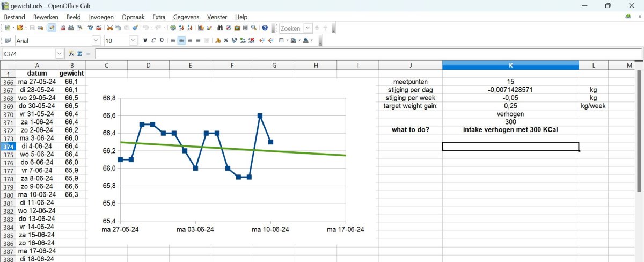Apply percent number format

click(226, 41)
